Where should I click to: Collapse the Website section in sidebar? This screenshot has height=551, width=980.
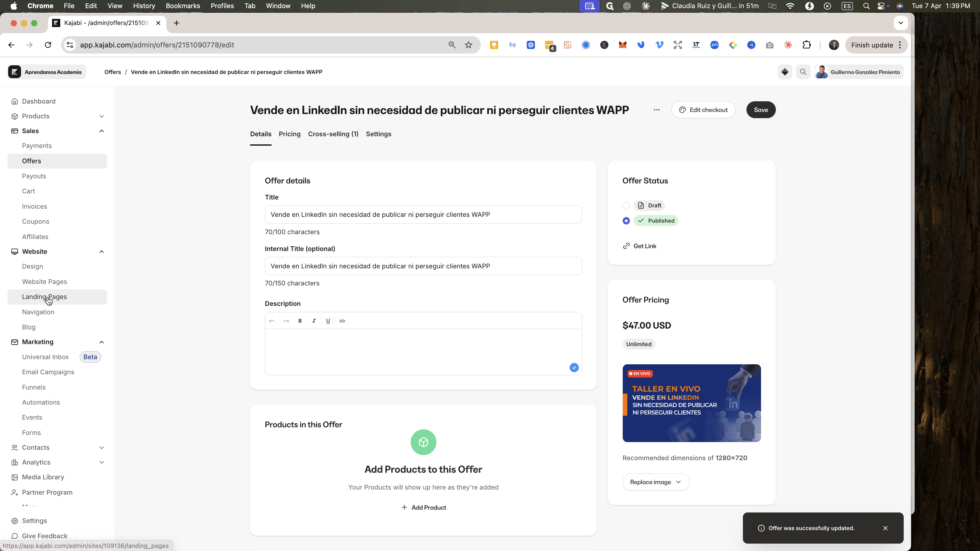tap(102, 251)
